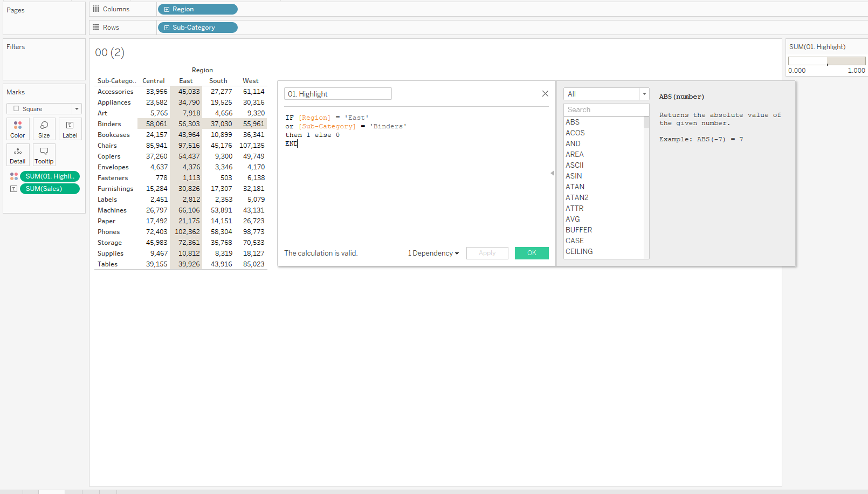The height and width of the screenshot is (494, 868).
Task: Click the Size marks button
Action: pyautogui.click(x=44, y=129)
